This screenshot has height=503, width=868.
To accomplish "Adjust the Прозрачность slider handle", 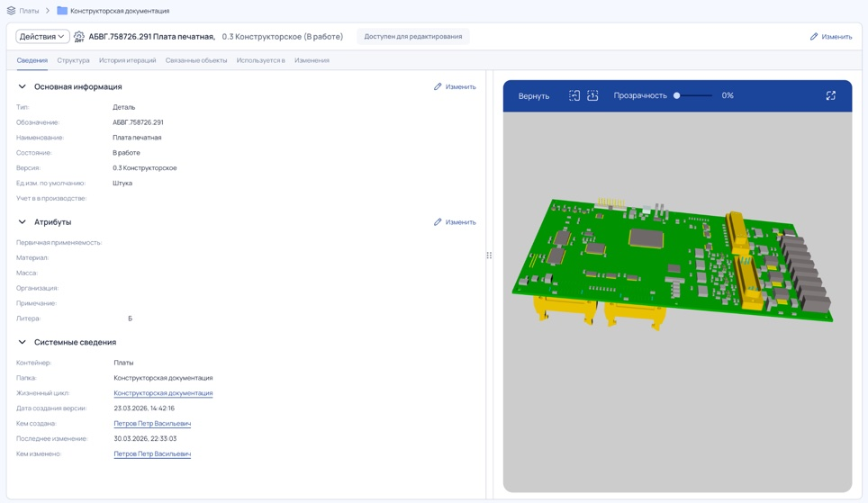I will click(x=676, y=95).
